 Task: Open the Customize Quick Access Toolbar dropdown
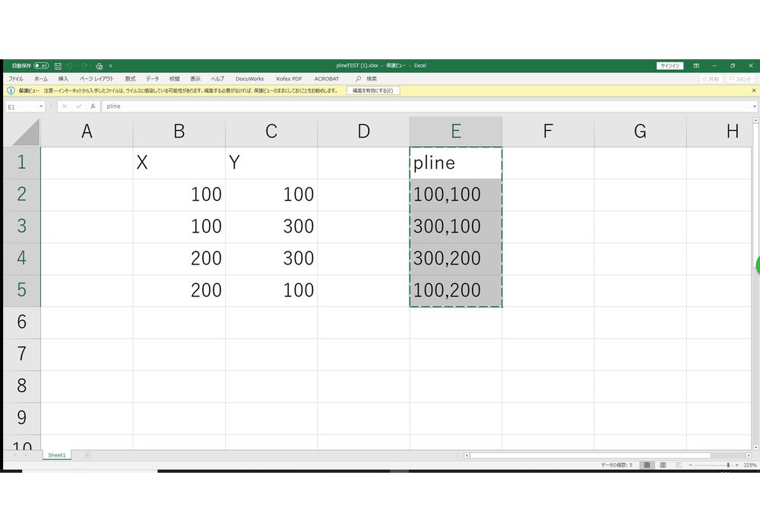coord(110,66)
